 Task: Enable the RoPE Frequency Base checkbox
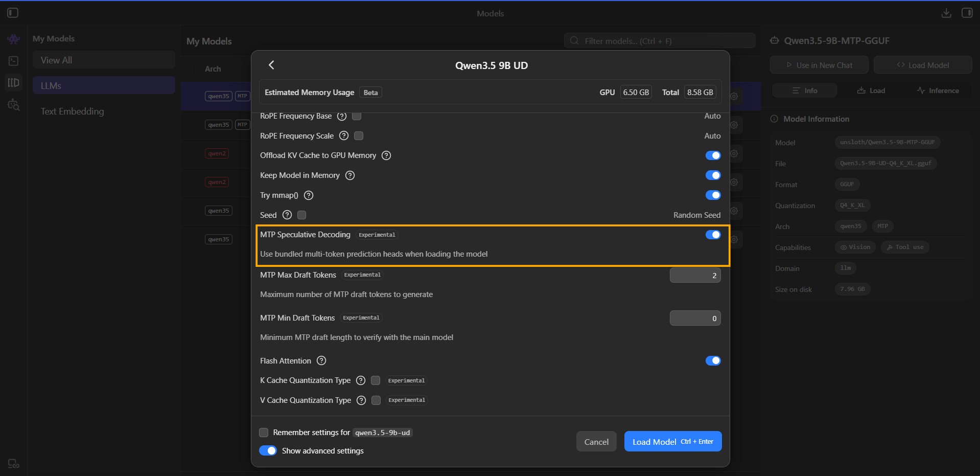coord(357,116)
